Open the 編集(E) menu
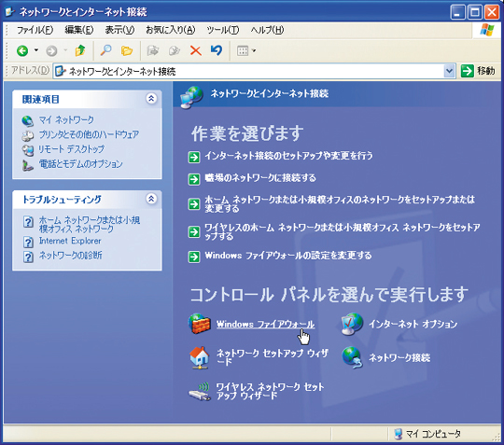The width and height of the screenshot is (504, 445). [78, 30]
